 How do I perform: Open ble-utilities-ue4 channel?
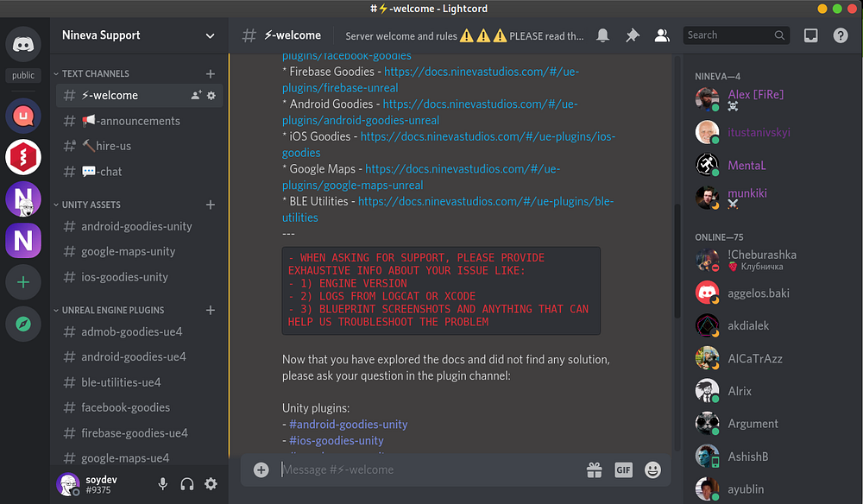click(139, 382)
